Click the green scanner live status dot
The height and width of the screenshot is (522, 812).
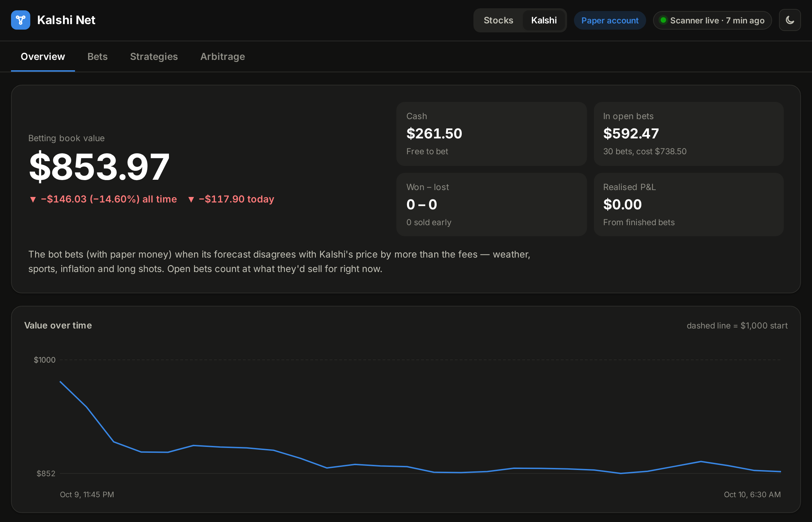pyautogui.click(x=663, y=20)
